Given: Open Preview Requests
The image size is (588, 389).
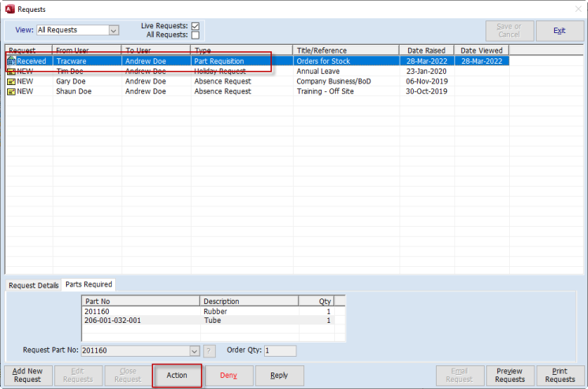Looking at the screenshot, I should point(510,376).
